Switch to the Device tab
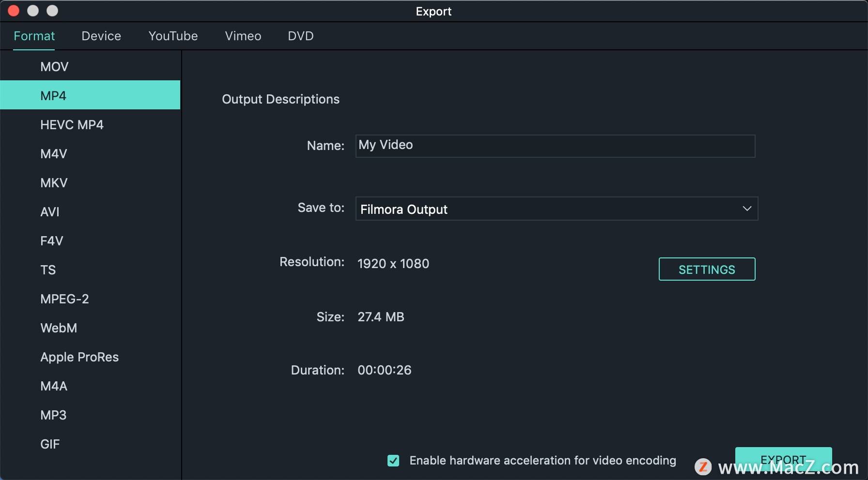This screenshot has height=480, width=868. coord(101,36)
